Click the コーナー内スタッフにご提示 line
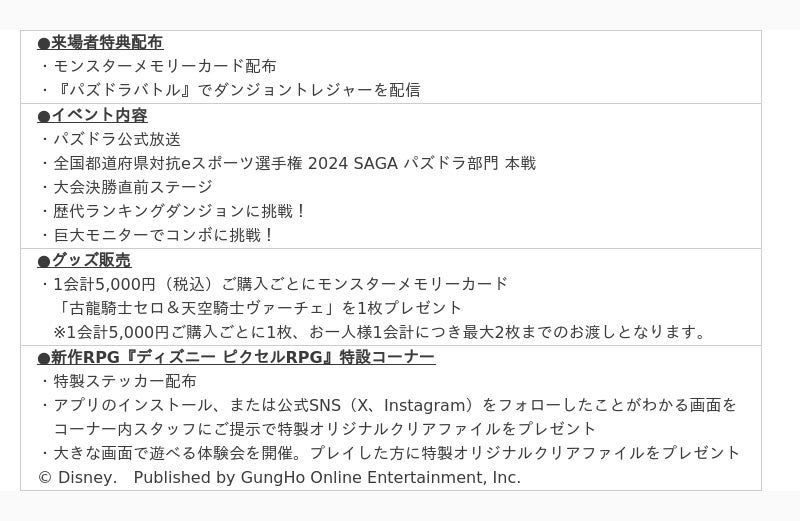800x521 pixels. 324,429
